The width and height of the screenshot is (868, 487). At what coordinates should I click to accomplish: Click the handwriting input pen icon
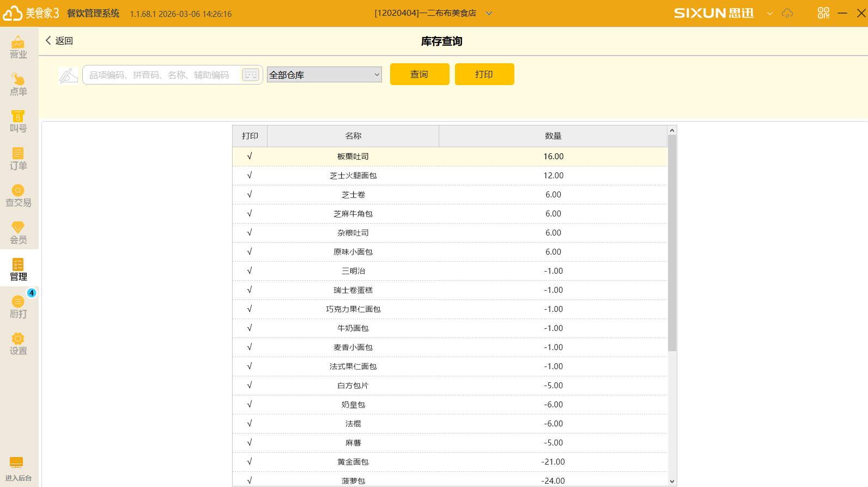pyautogui.click(x=69, y=75)
